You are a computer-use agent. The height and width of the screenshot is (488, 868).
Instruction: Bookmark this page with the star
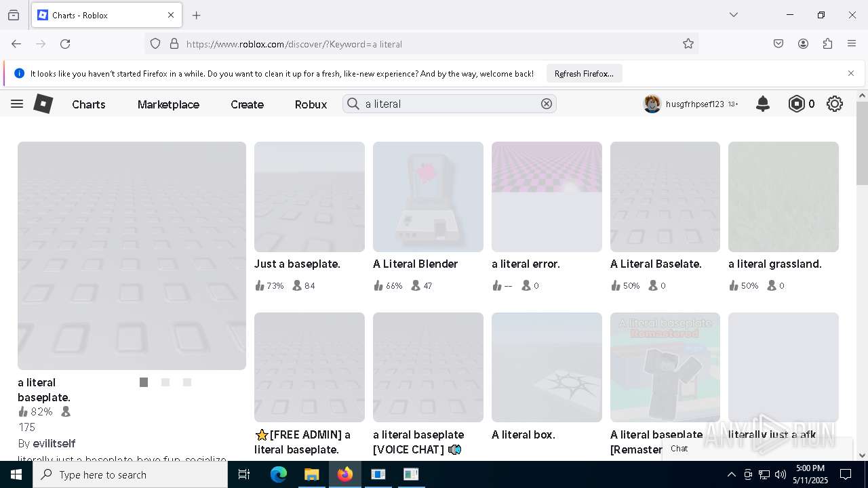pyautogui.click(x=688, y=44)
